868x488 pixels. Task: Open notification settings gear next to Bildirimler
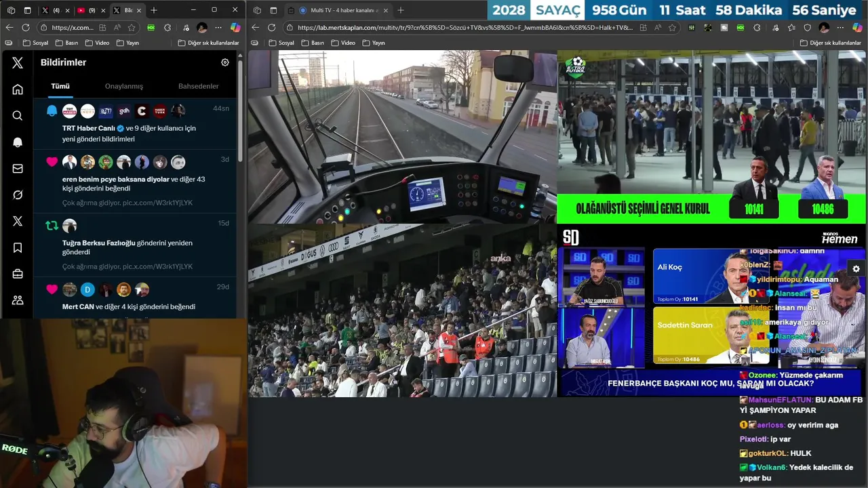click(x=225, y=62)
